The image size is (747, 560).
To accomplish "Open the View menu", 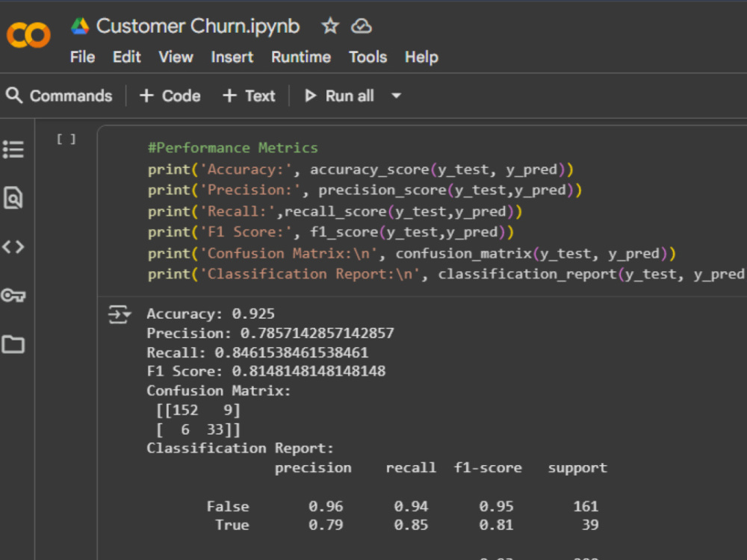I will click(x=176, y=57).
